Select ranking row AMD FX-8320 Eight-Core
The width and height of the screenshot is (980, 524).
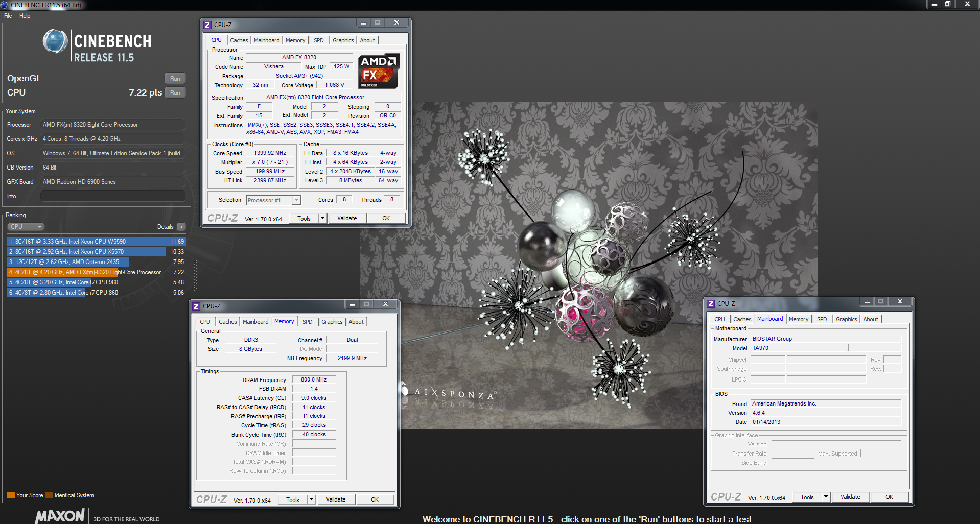pos(97,272)
